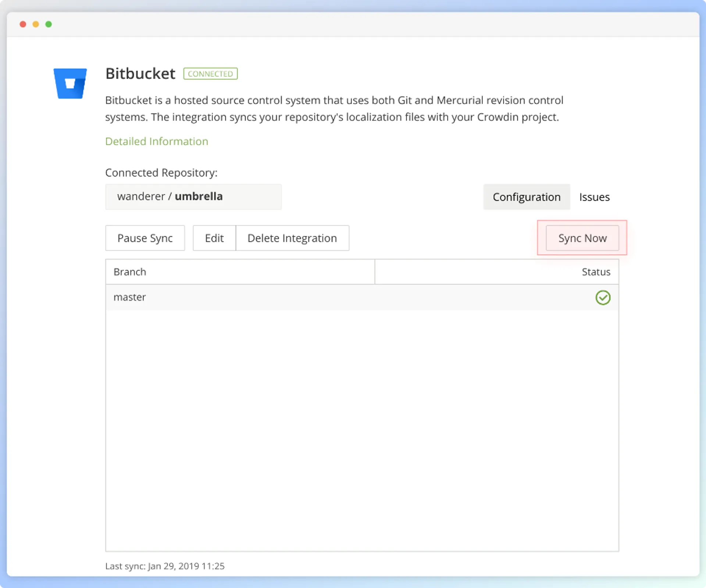Open the Edit integration button

click(214, 238)
